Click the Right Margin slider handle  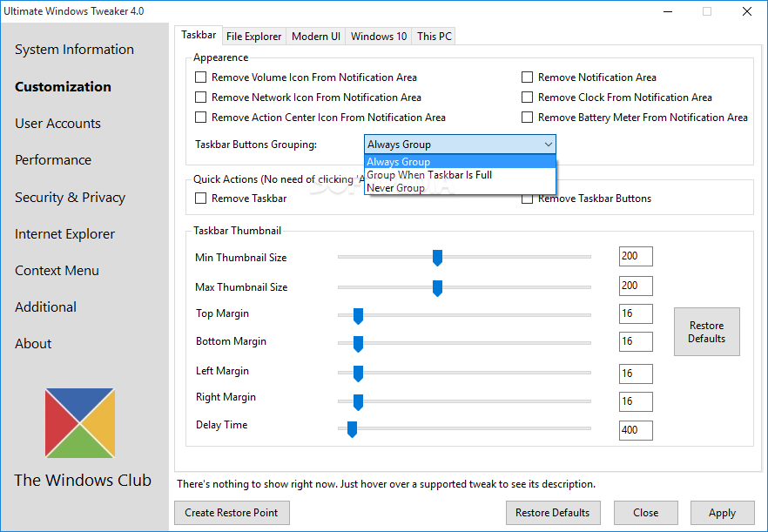pyautogui.click(x=358, y=402)
